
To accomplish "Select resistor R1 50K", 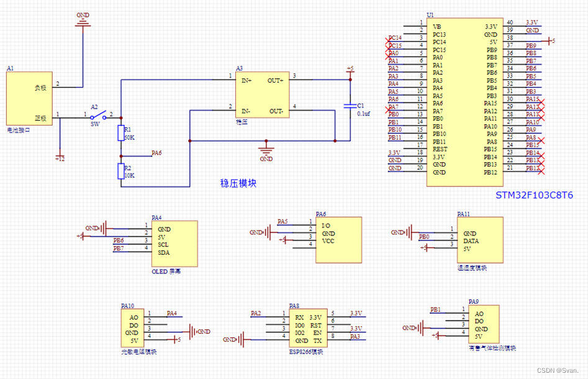I will point(121,133).
